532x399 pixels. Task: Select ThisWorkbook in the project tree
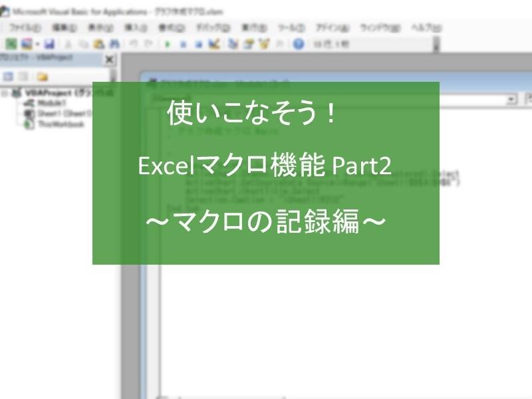pyautogui.click(x=60, y=124)
